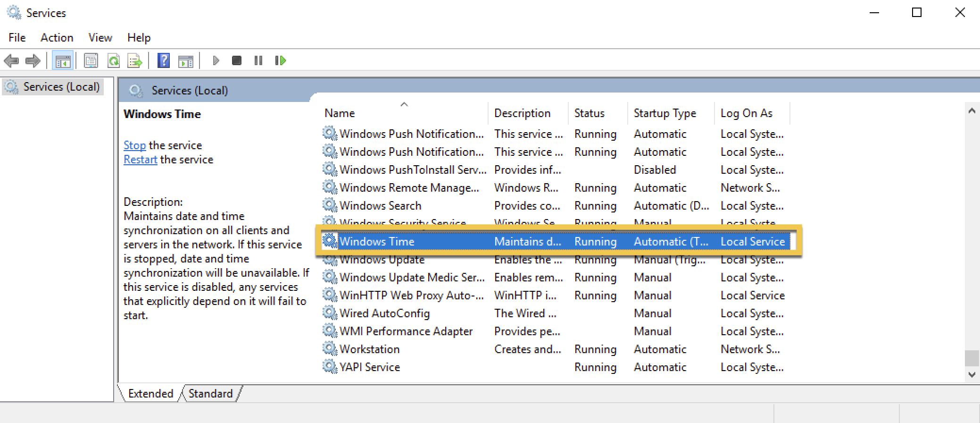Select the WinHTTP Web Proxy Auto-Discovery row
Viewport: 980px width, 423px height.
click(x=556, y=295)
